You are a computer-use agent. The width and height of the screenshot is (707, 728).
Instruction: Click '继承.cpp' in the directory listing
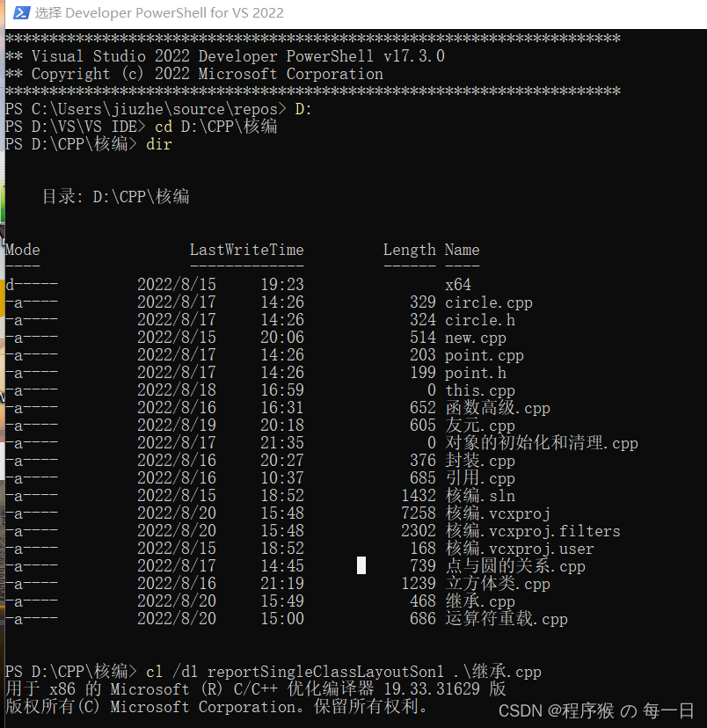(479, 601)
